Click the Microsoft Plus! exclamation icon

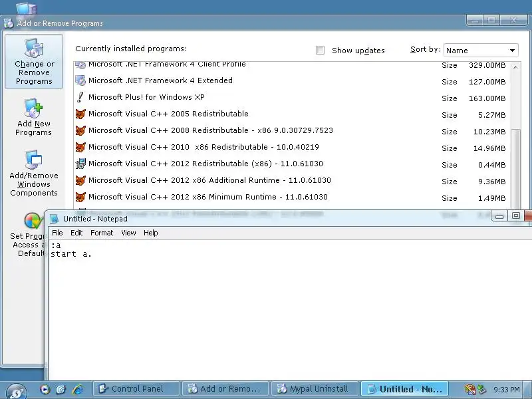tap(80, 97)
